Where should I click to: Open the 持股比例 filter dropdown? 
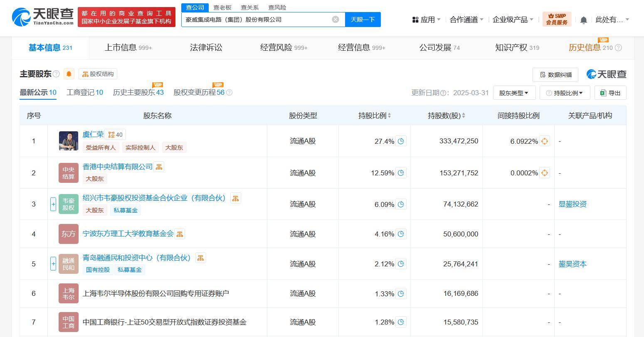tap(564, 93)
